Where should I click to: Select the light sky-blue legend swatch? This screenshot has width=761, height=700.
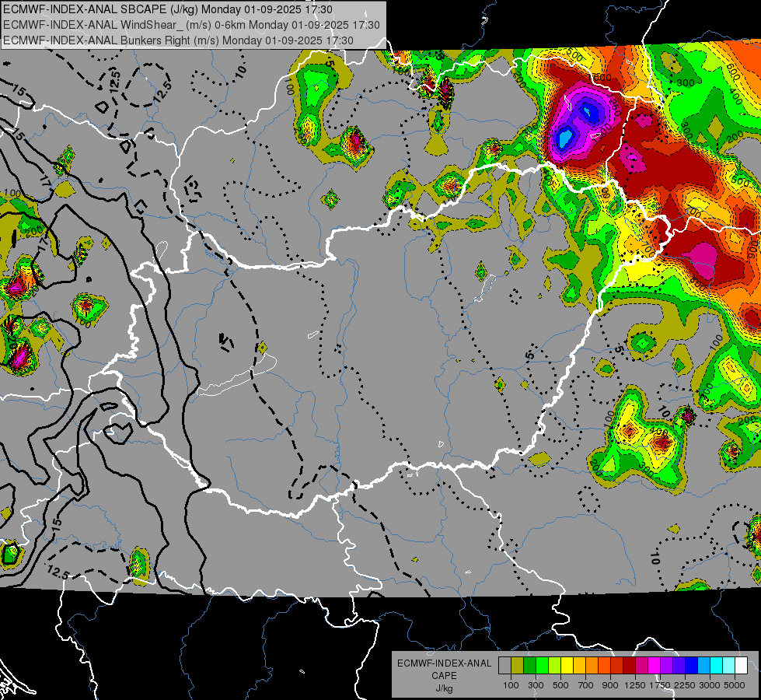pyautogui.click(x=703, y=666)
